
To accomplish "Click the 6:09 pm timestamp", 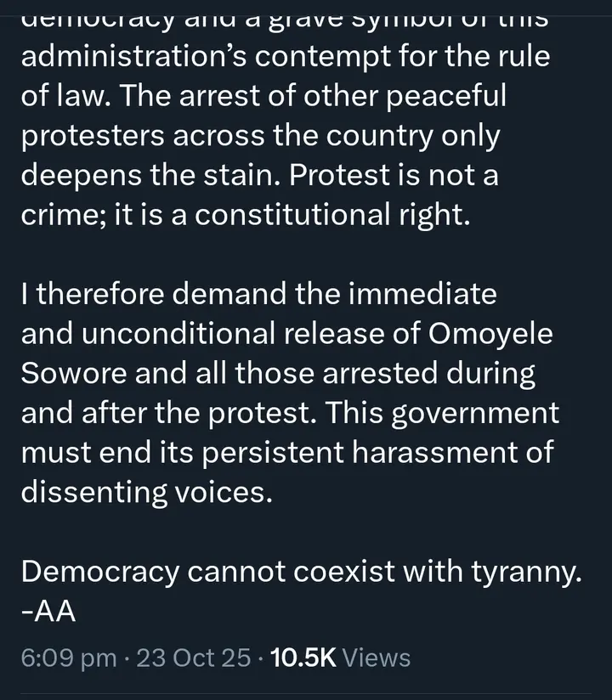I will coord(70,657).
